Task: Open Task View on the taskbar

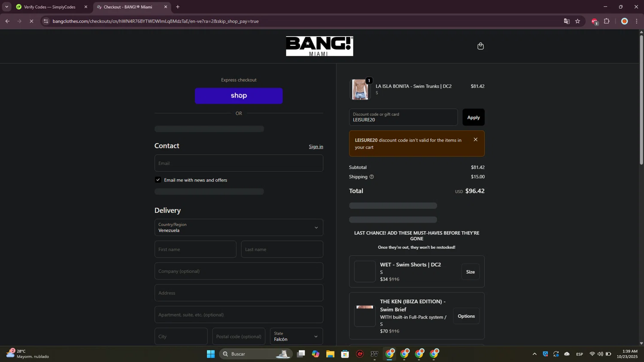Action: tap(301, 354)
